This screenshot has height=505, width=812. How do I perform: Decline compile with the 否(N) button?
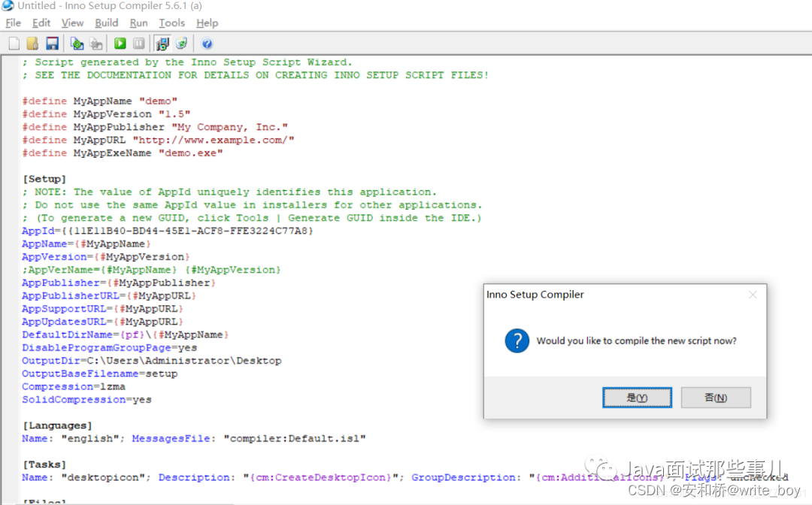(x=716, y=398)
